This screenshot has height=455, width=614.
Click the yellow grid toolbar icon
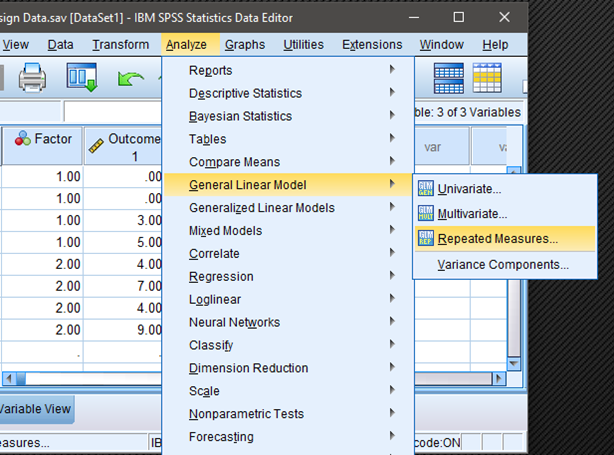[x=487, y=78]
